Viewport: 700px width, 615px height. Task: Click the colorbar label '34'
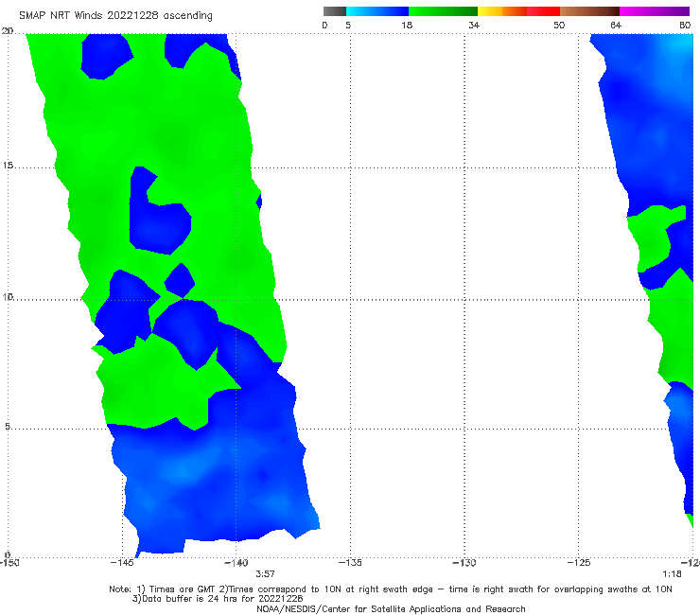tap(474, 25)
